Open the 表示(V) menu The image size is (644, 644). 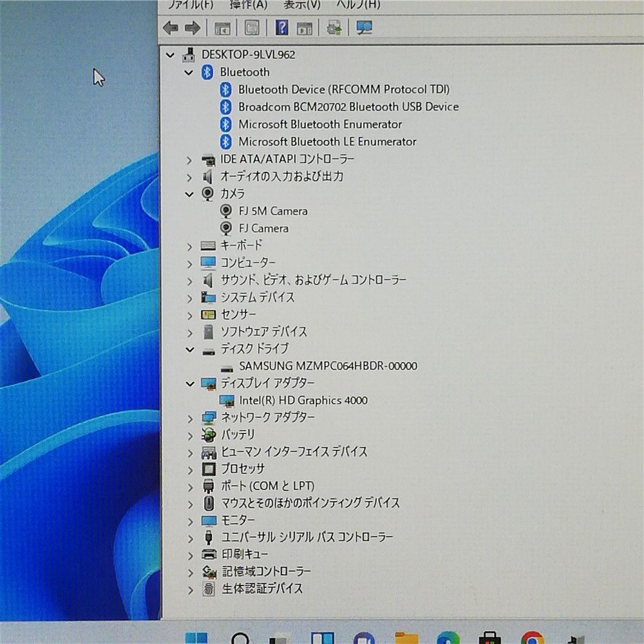click(x=302, y=4)
